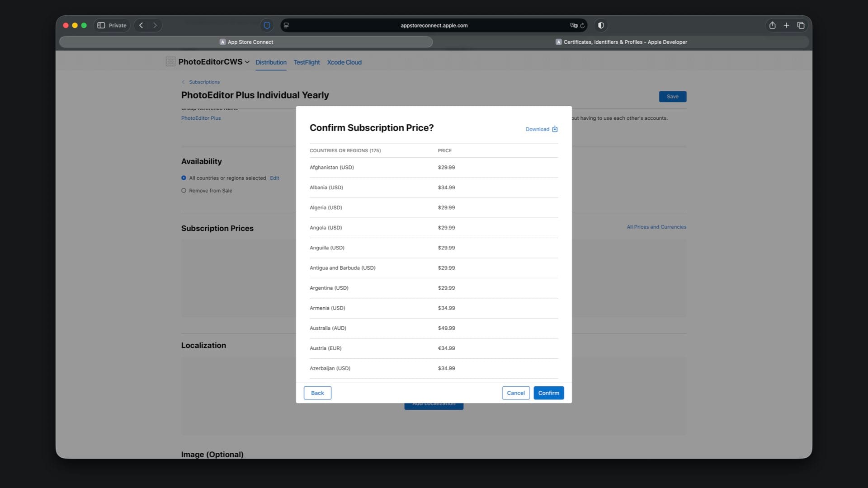Screen dimensions: 868x488
Task: Open the Xcode Cloud tab
Action: (344, 62)
